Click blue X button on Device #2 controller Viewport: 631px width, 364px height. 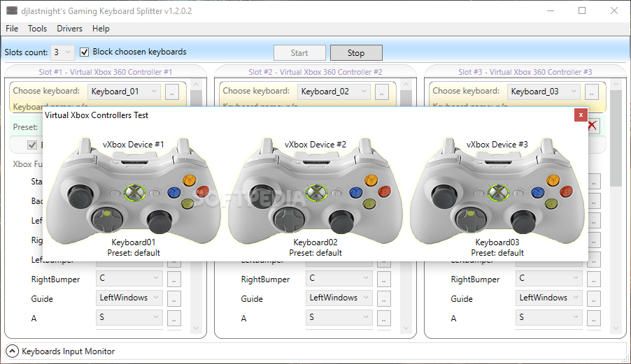(356, 192)
